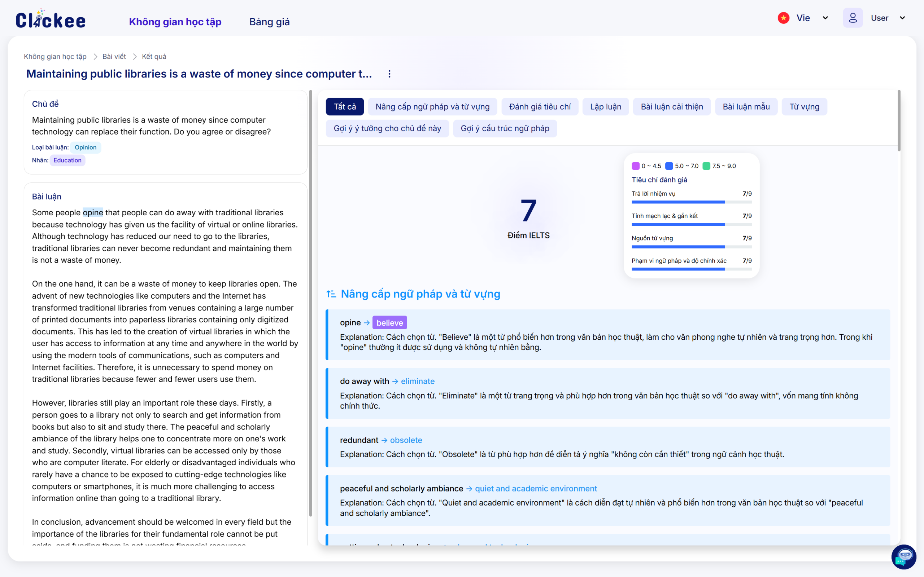This screenshot has height=577, width=924.
Task: Go to the Bảng giá page
Action: coord(269,22)
